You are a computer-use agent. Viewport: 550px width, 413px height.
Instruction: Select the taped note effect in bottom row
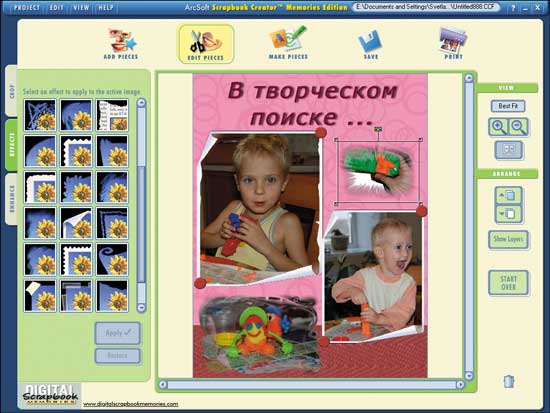(x=40, y=296)
